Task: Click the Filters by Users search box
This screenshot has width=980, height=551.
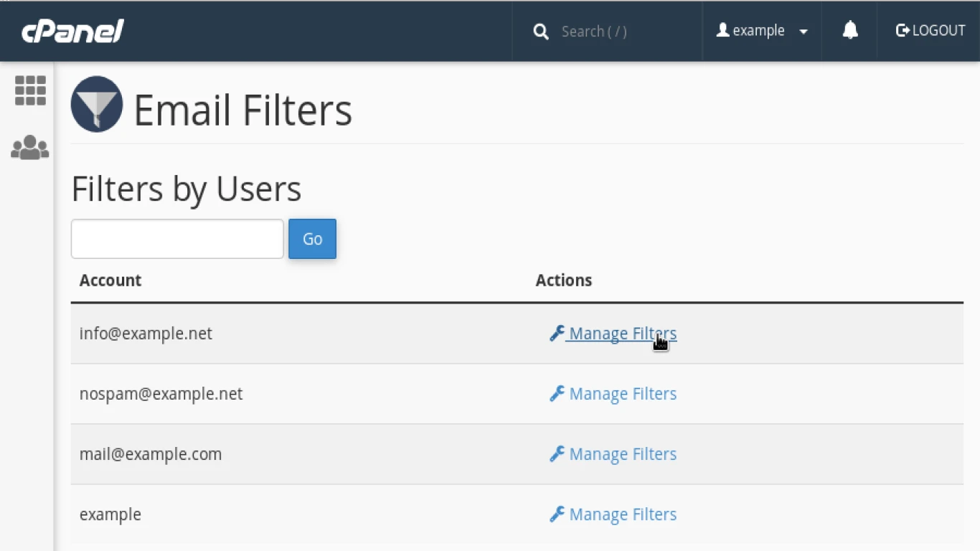Action: coord(177,239)
